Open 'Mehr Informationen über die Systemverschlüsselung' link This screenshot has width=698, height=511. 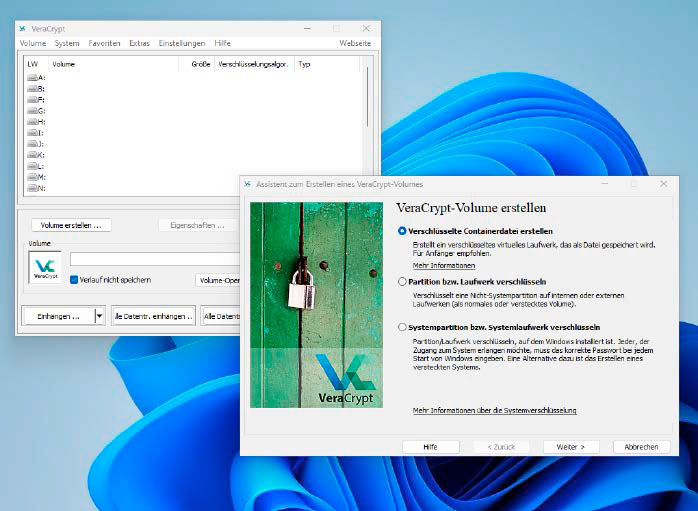[495, 410]
